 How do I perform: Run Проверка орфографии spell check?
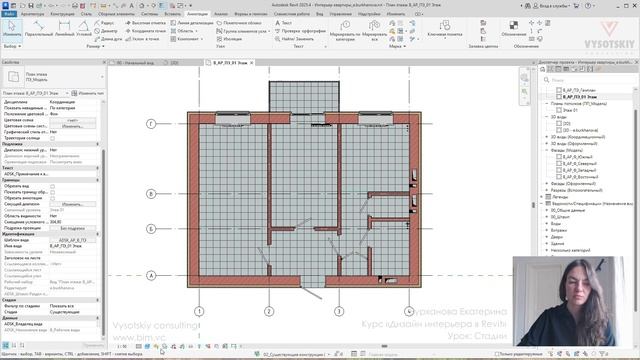[x=300, y=31]
